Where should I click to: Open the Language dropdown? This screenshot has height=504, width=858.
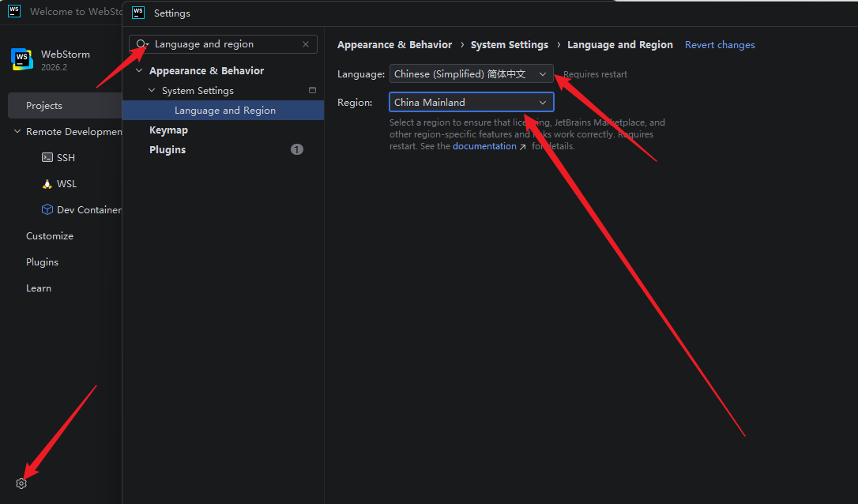point(471,74)
